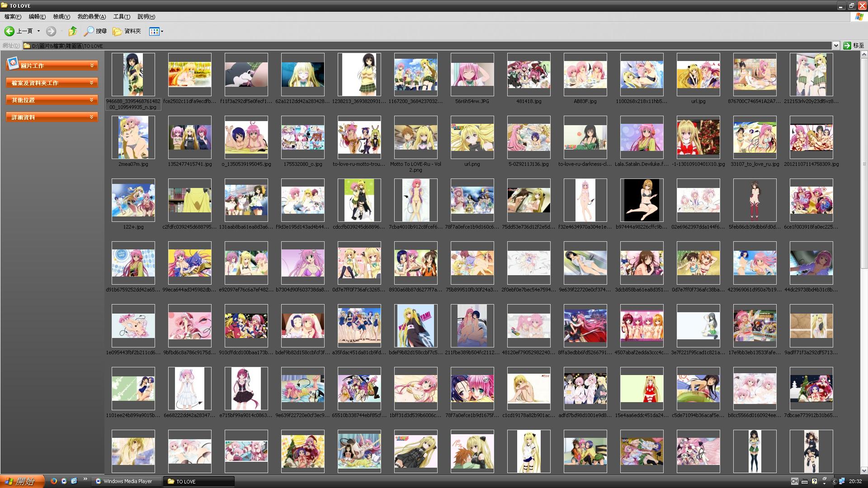Click the 20:32 system clock
The image size is (868, 488).
[855, 481]
